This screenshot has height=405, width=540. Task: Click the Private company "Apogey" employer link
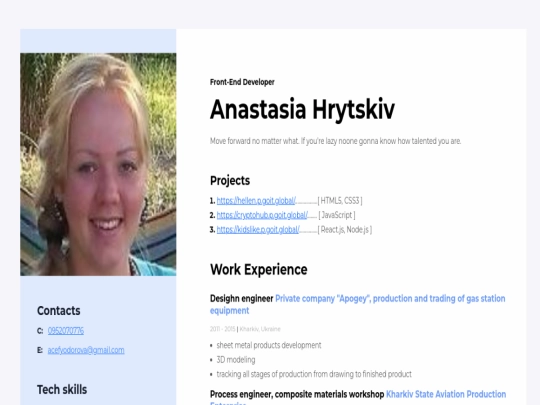[x=357, y=304]
